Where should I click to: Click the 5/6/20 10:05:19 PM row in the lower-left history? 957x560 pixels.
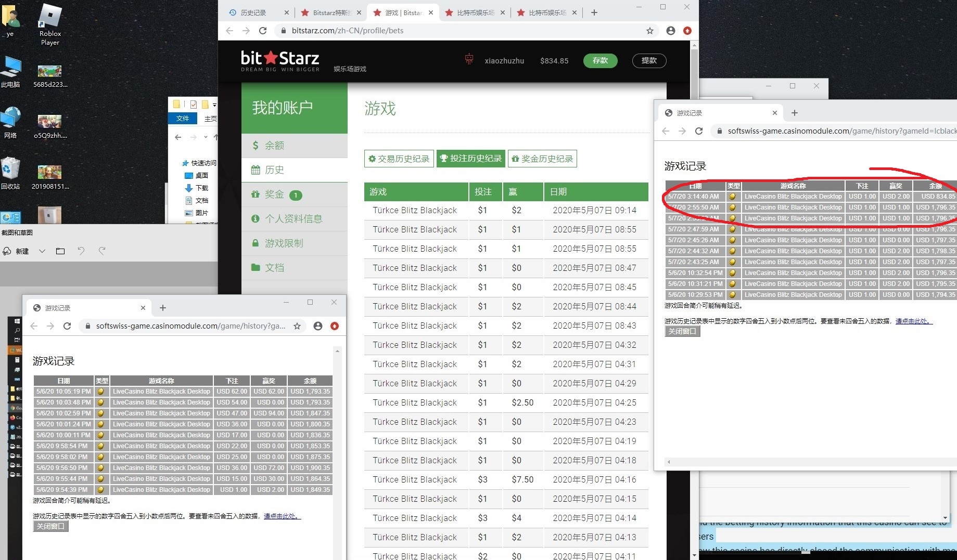(183, 392)
